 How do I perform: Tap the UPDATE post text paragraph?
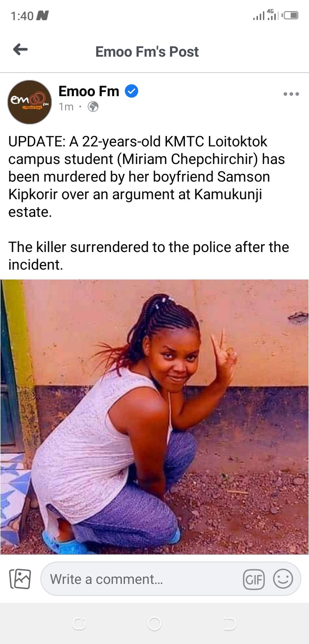[x=149, y=202]
